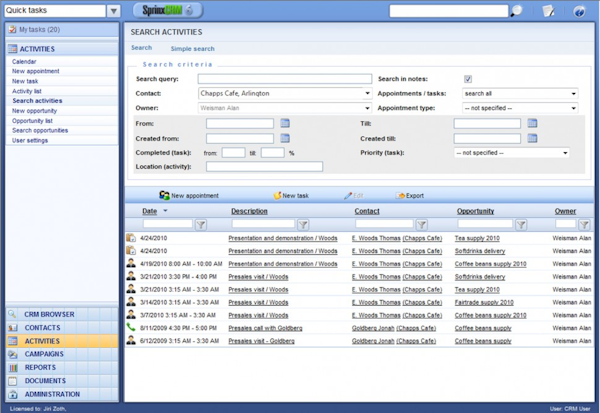Click the SprinxCRM logo button
Viewport: 600px width, 413px height.
[x=168, y=10]
